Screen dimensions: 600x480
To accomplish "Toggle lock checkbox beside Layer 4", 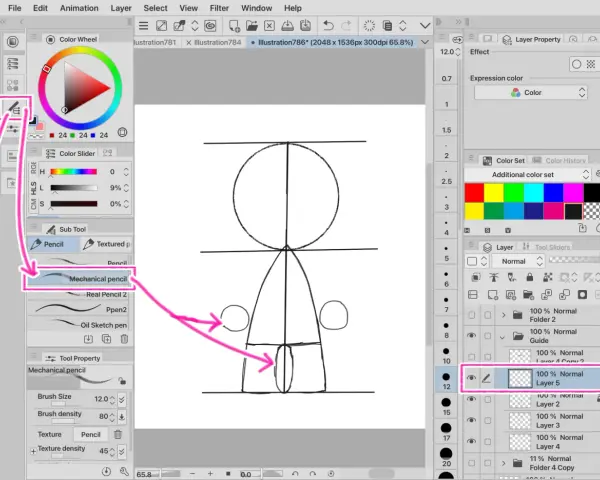I will pyautogui.click(x=488, y=441).
